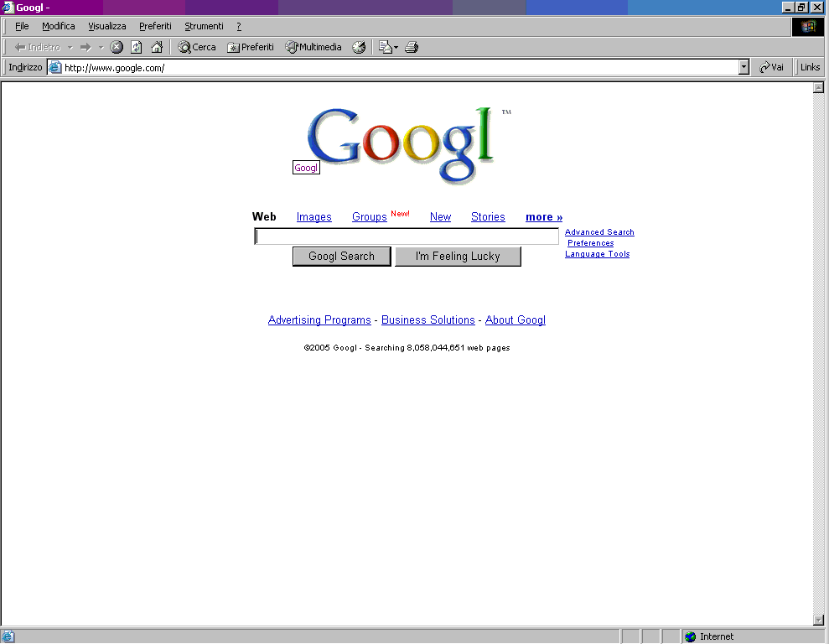
Task: Click the IE icon in status bar
Action: tap(8, 636)
